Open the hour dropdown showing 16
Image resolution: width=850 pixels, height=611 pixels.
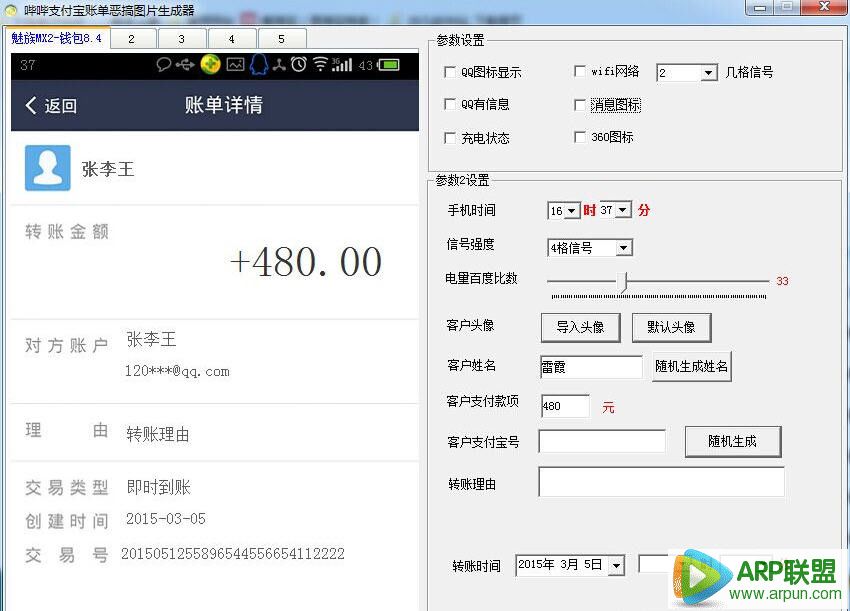point(572,210)
